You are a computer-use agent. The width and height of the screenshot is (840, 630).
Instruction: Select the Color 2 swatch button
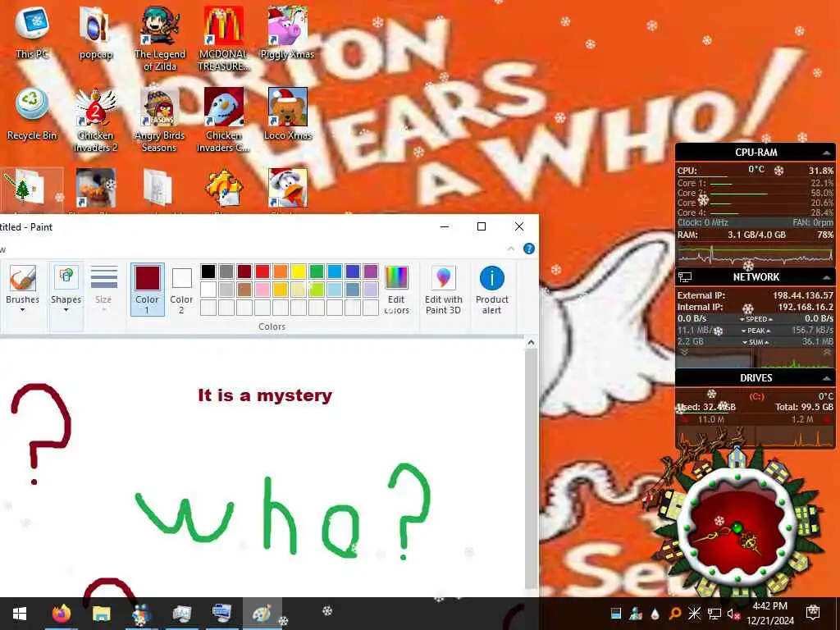(181, 290)
